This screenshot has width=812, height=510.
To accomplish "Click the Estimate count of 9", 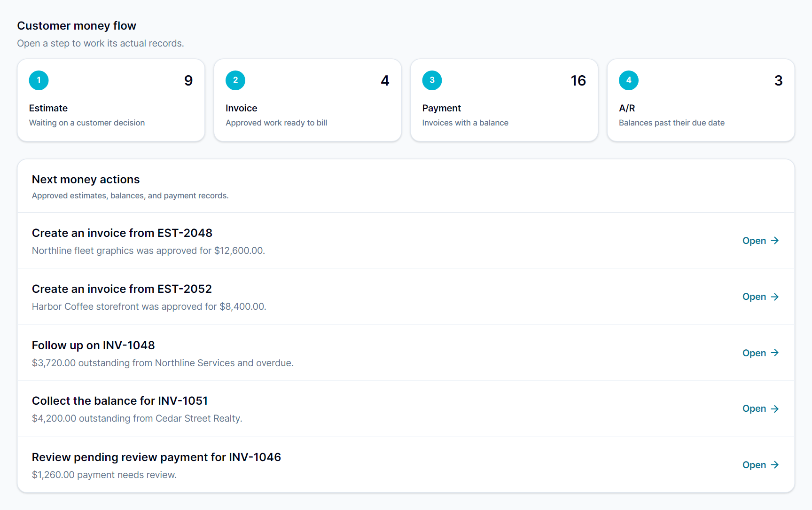I will pyautogui.click(x=188, y=80).
